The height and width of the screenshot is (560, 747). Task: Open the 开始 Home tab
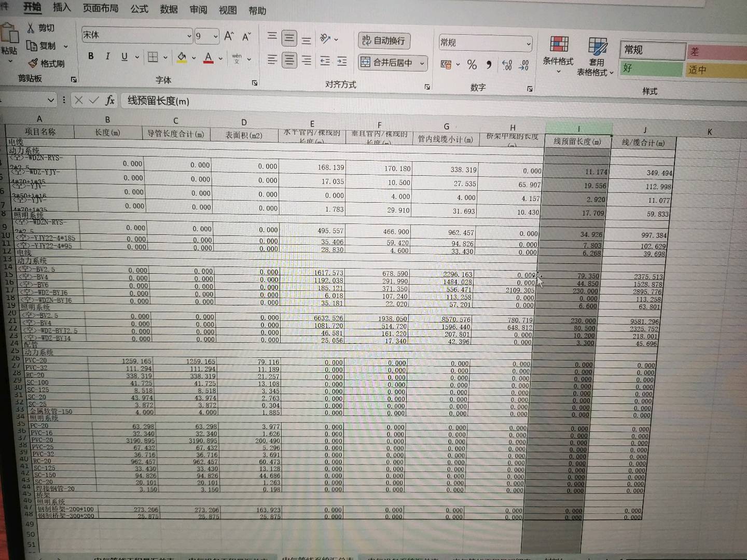tap(32, 6)
